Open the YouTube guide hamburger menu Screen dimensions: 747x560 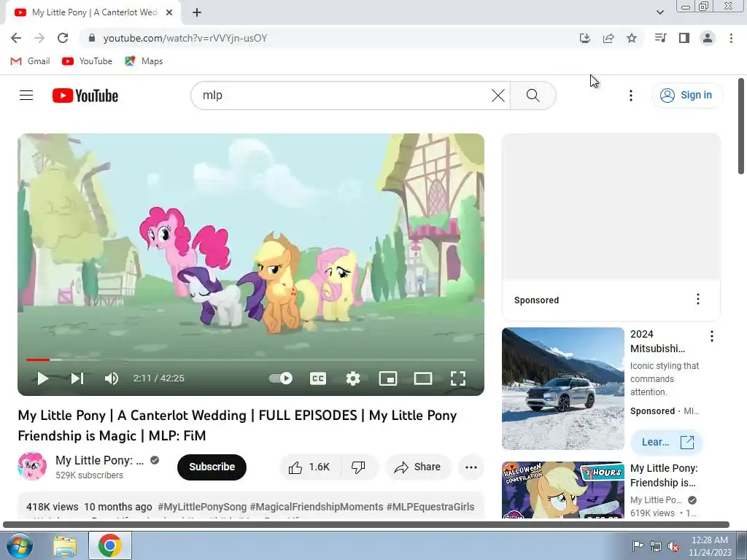(x=26, y=96)
